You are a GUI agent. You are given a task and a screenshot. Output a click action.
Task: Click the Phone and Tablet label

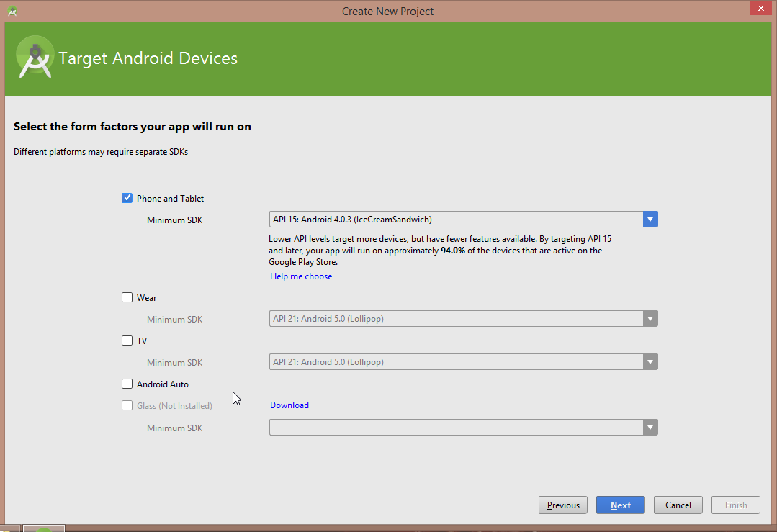click(170, 198)
